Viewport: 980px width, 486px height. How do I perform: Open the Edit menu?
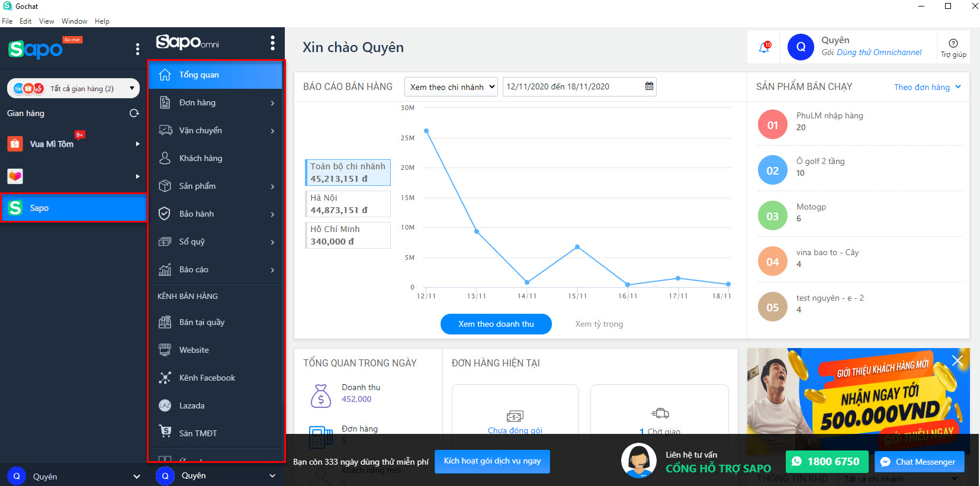(x=25, y=21)
